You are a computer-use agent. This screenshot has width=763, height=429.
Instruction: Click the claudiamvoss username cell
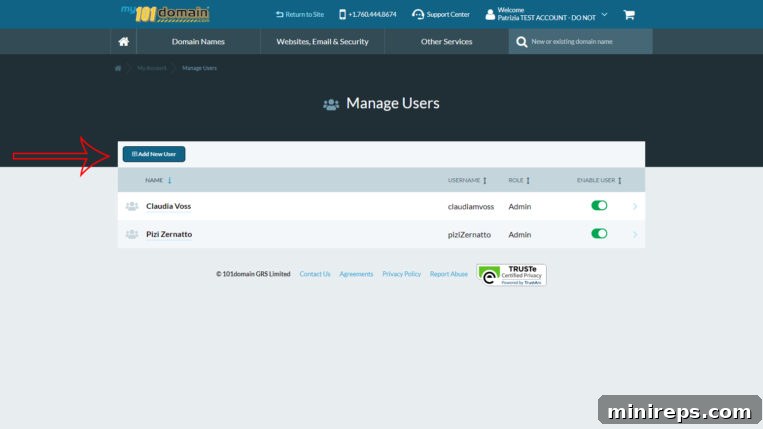point(471,207)
